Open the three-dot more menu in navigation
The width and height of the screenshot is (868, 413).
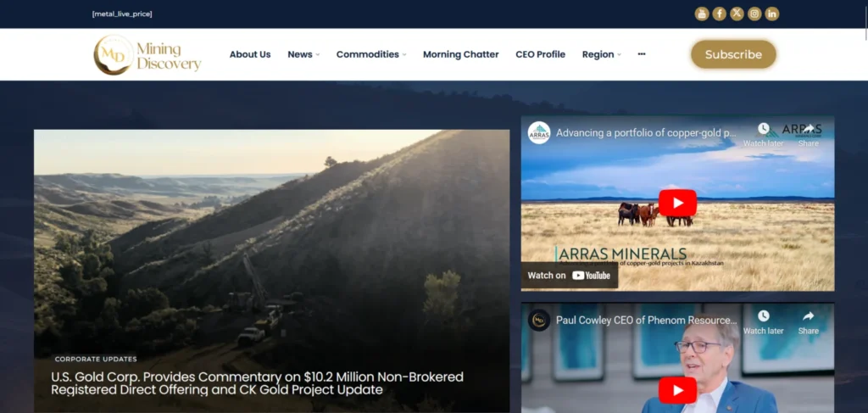[642, 54]
